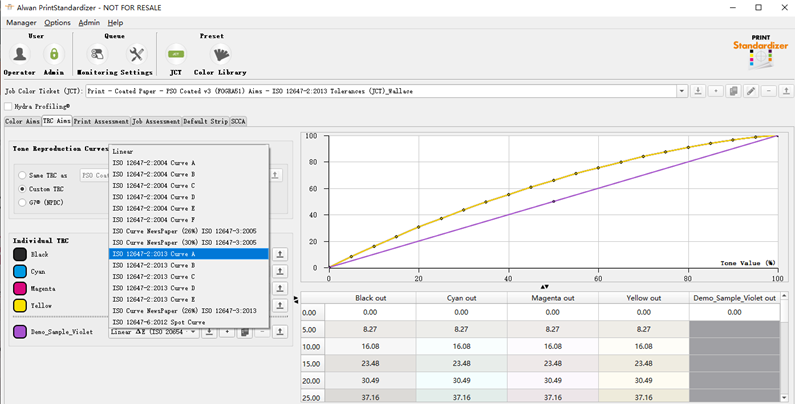
Task: Click the Black color swatch
Action: pos(20,254)
